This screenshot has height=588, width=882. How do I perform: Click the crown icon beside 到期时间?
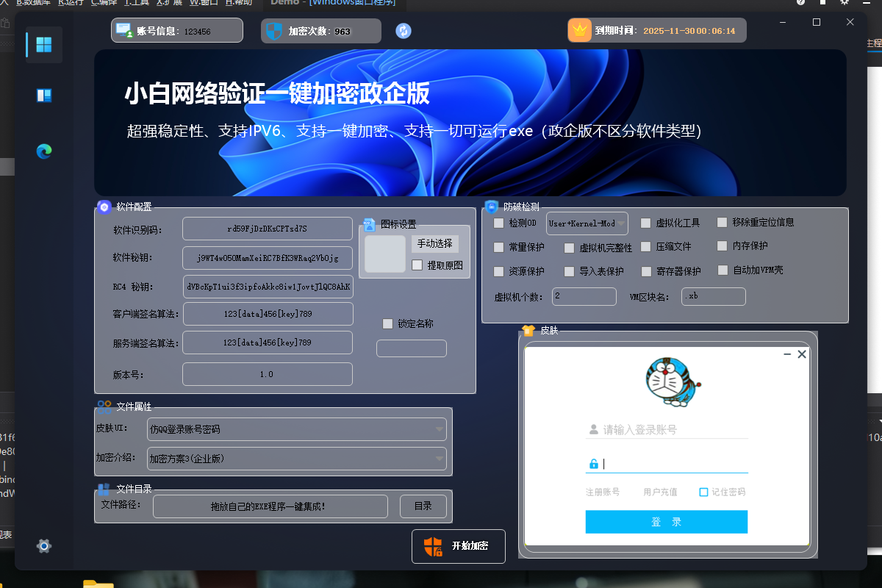coord(579,30)
